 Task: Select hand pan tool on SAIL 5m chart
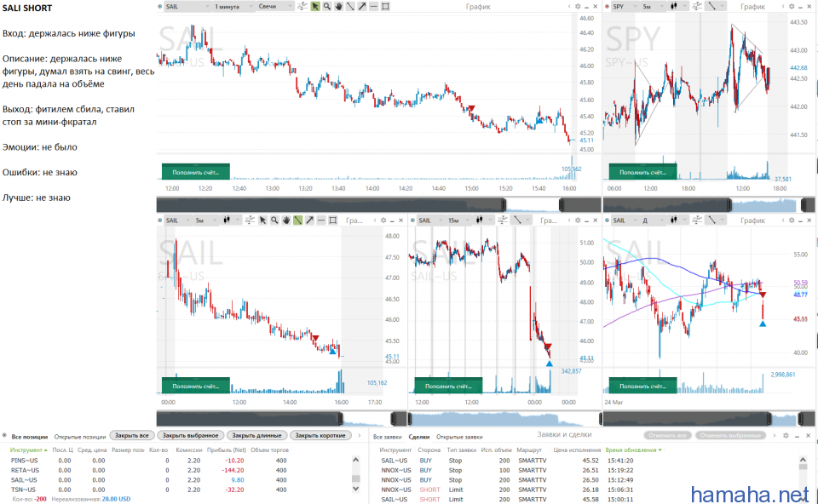[286, 220]
